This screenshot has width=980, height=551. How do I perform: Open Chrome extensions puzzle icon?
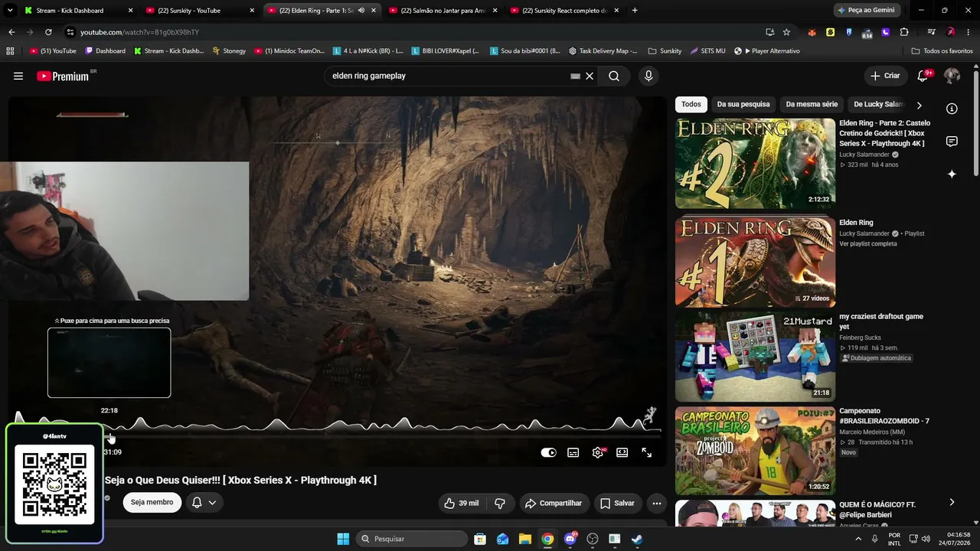904,32
